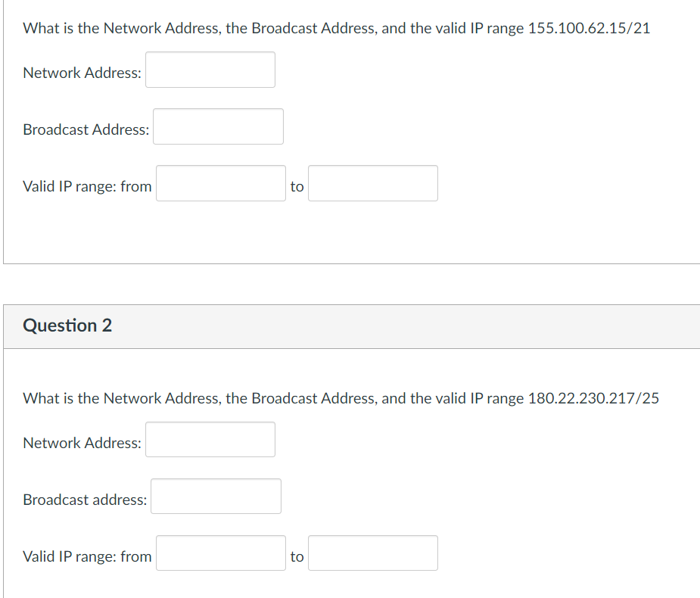700x598 pixels.
Task: Click Question 2's 'Valid IP range: from' label
Action: [88, 556]
